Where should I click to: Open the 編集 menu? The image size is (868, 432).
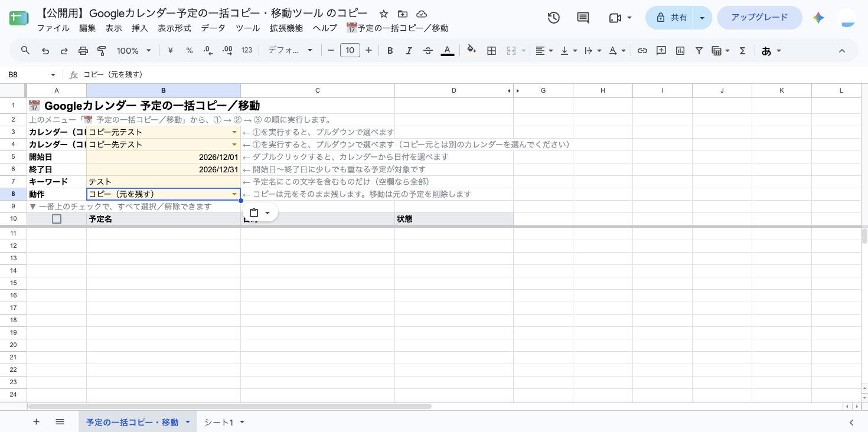tap(87, 28)
